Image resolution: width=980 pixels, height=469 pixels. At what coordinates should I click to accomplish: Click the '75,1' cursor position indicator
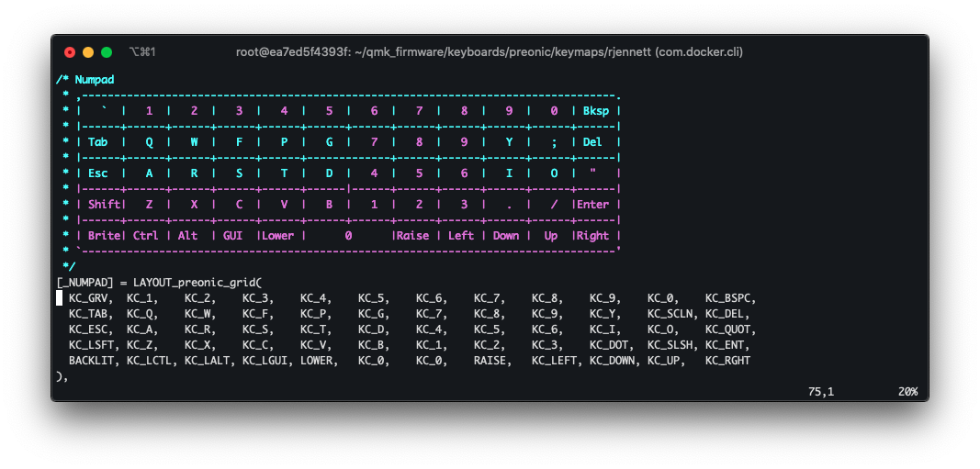coord(821,392)
